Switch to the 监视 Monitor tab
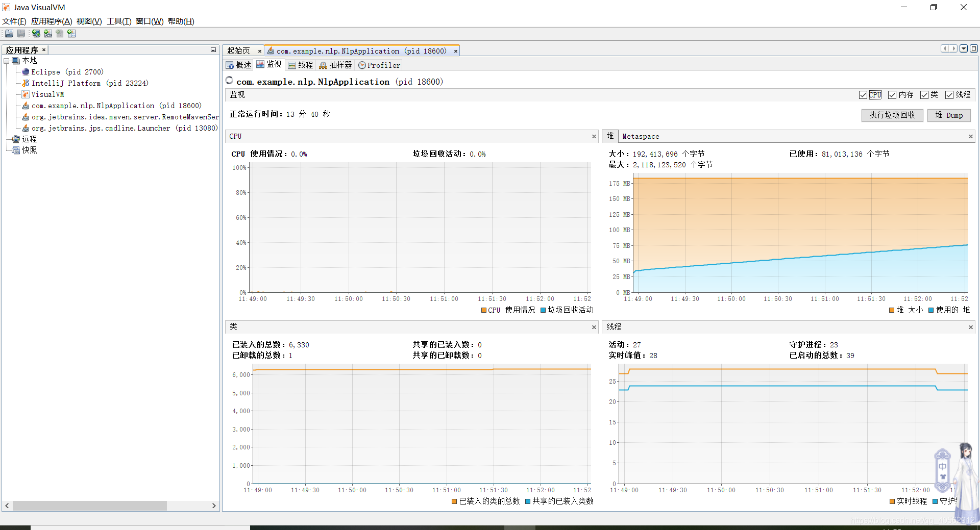The height and width of the screenshot is (530, 980). 269,65
